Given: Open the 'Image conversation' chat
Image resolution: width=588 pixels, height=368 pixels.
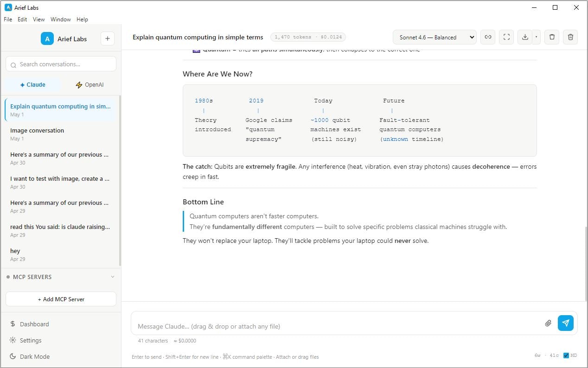Looking at the screenshot, I should coord(60,134).
